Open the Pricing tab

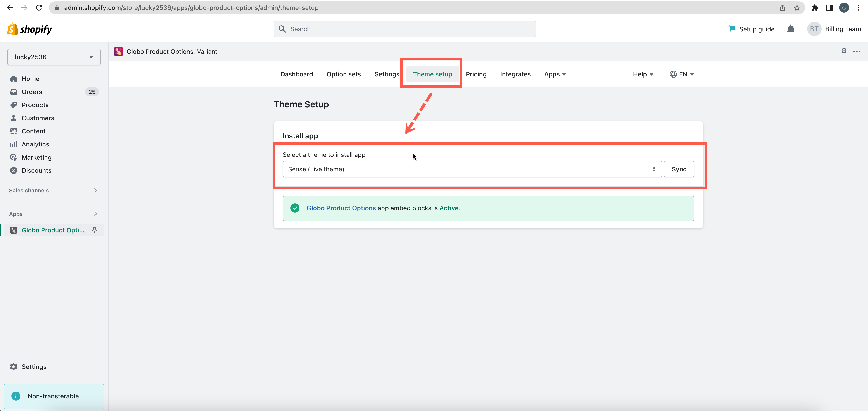click(x=476, y=74)
